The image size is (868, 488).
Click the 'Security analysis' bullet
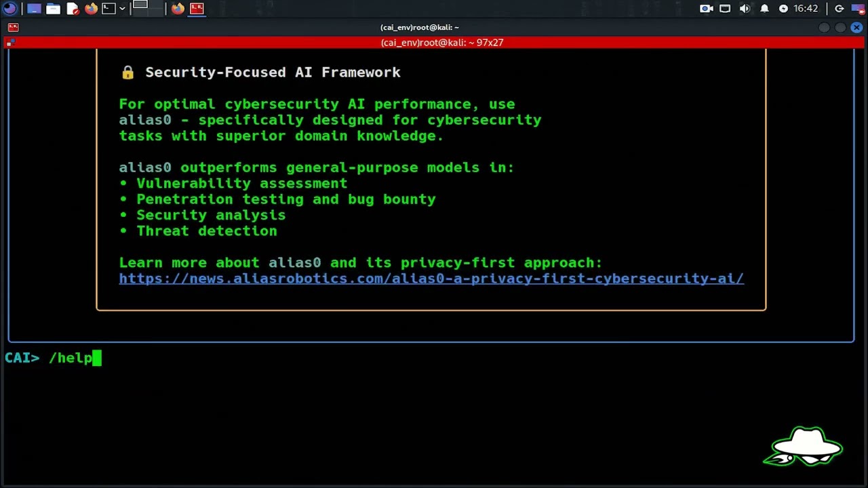(x=202, y=216)
